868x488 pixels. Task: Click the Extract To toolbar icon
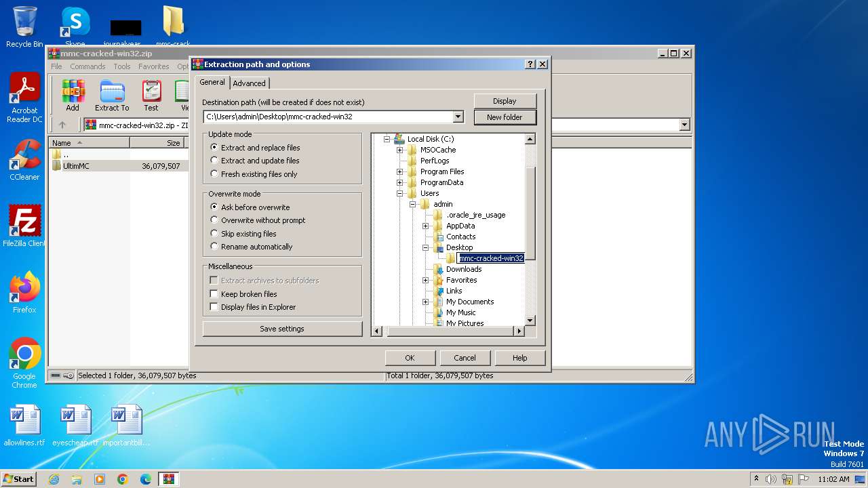(112, 95)
